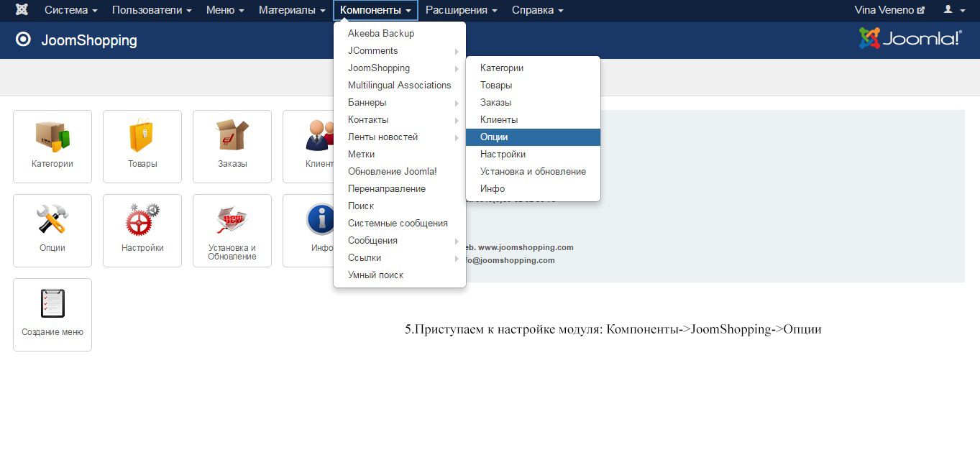
Task: Choose highlighted Опции in JoomShopping submenu
Action: click(x=533, y=137)
